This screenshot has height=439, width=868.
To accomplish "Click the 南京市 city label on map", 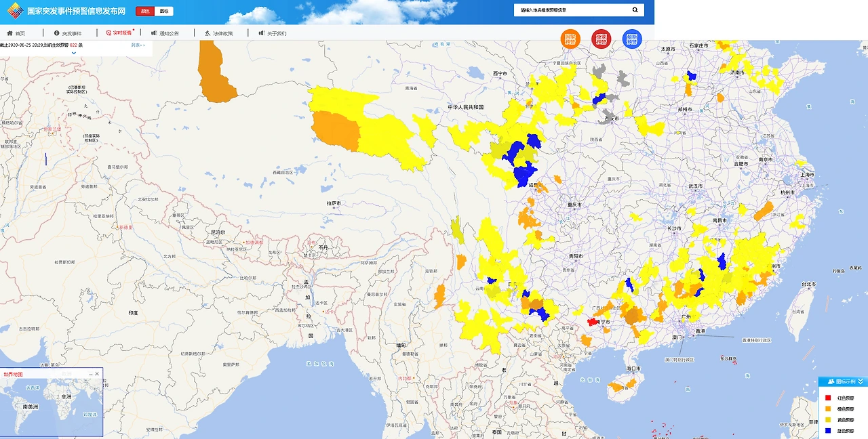I will pyautogui.click(x=766, y=159).
